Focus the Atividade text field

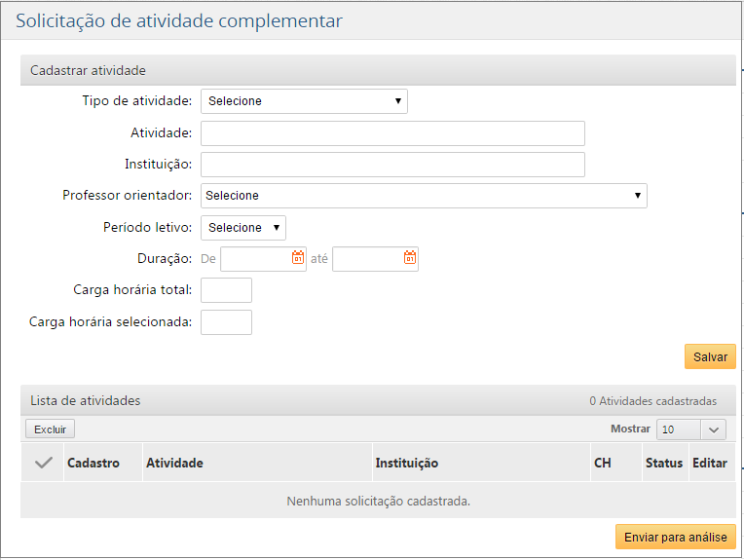point(392,133)
